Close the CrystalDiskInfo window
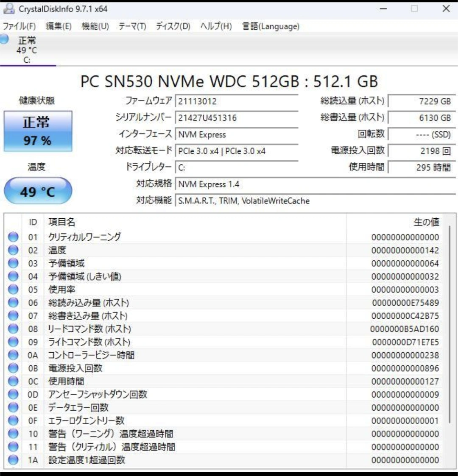The width and height of the screenshot is (458, 476). pyautogui.click(x=446, y=8)
